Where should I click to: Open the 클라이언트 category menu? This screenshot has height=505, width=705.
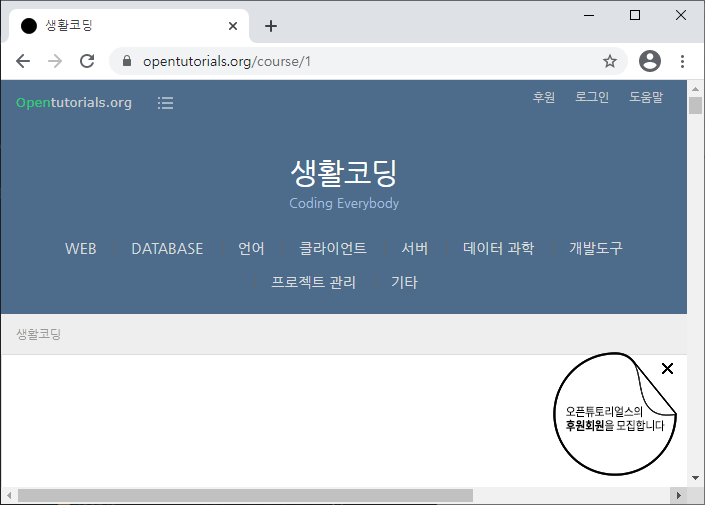333,249
